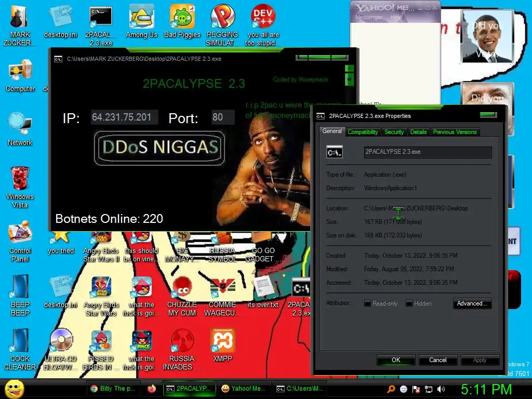Click the file name field in Properties

tap(428, 152)
